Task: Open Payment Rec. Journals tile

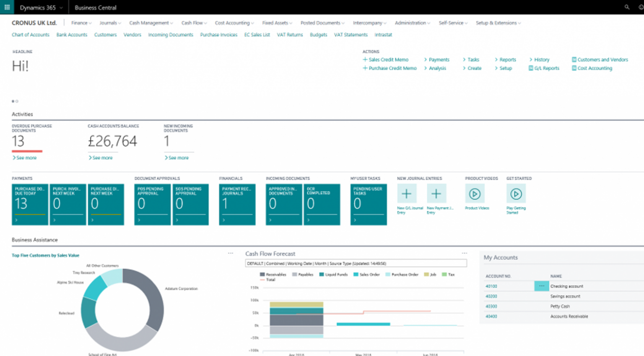Action: 237,204
